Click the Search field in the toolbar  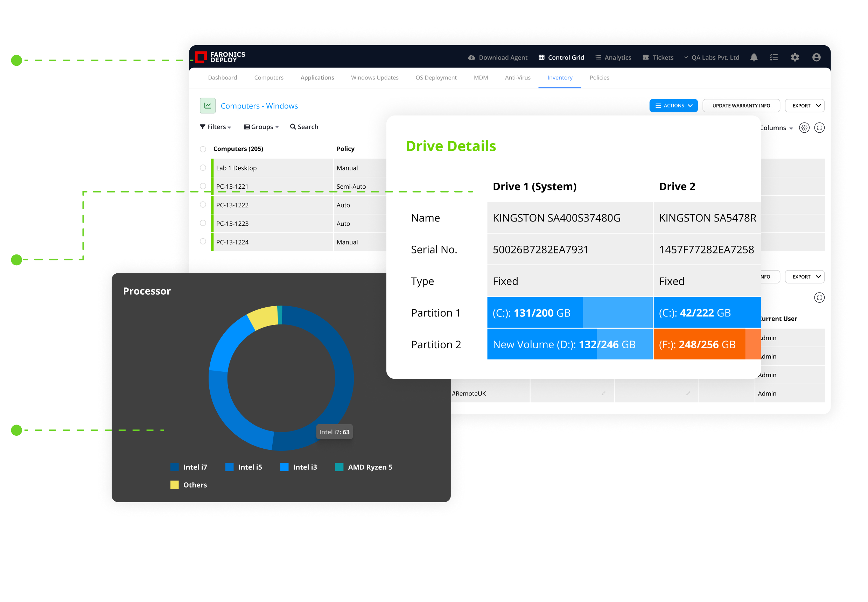point(304,127)
